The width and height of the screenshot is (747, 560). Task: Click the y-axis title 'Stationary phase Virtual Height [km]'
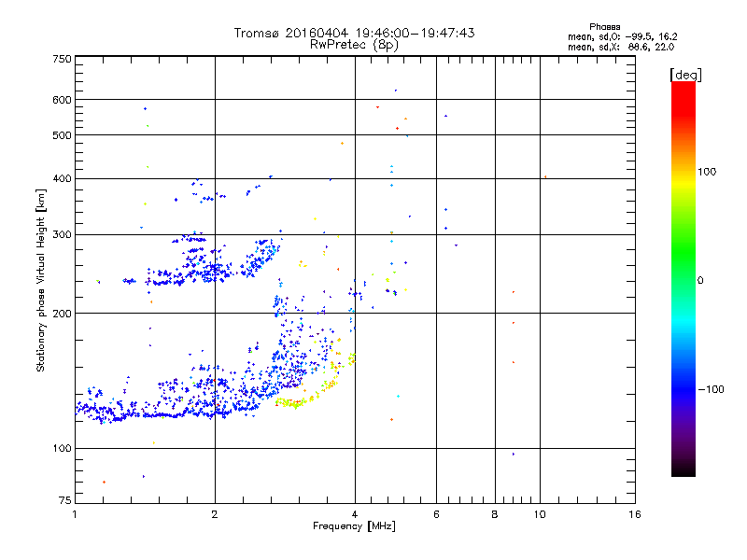(40, 280)
